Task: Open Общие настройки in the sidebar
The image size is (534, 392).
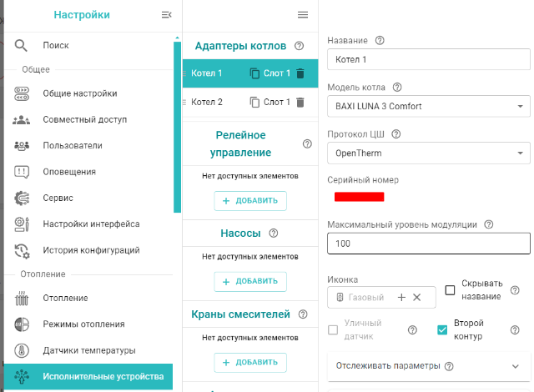Action: [x=80, y=93]
